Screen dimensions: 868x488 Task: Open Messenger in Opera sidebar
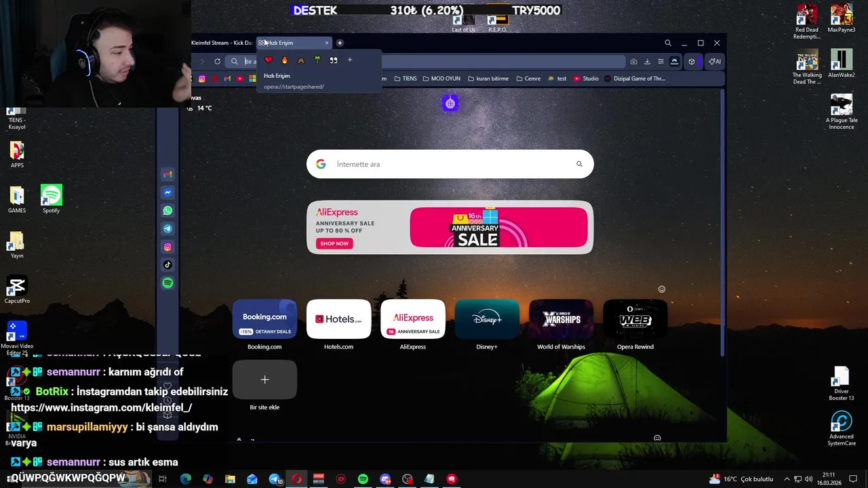pos(167,192)
